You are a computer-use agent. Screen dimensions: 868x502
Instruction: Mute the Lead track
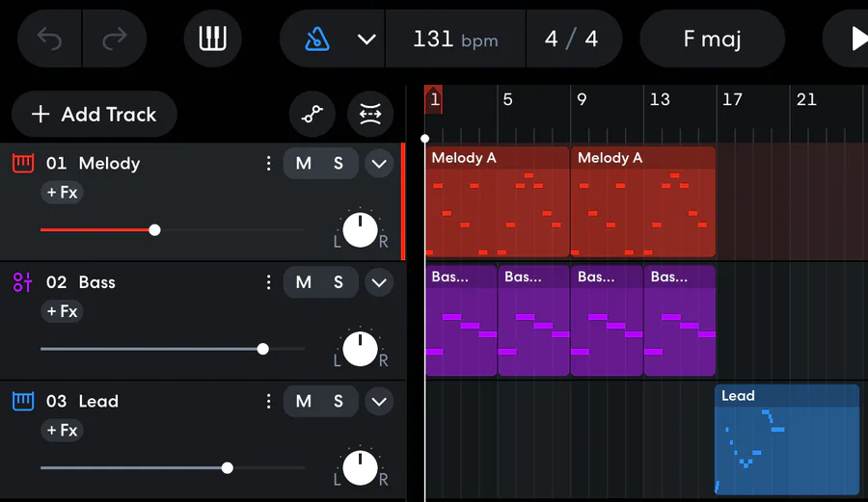304,401
